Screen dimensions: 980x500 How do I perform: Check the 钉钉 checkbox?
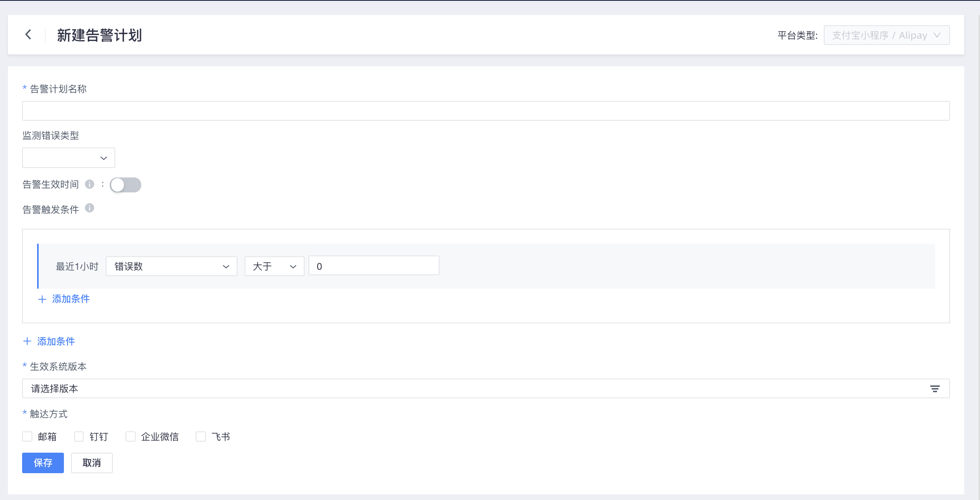(x=79, y=437)
